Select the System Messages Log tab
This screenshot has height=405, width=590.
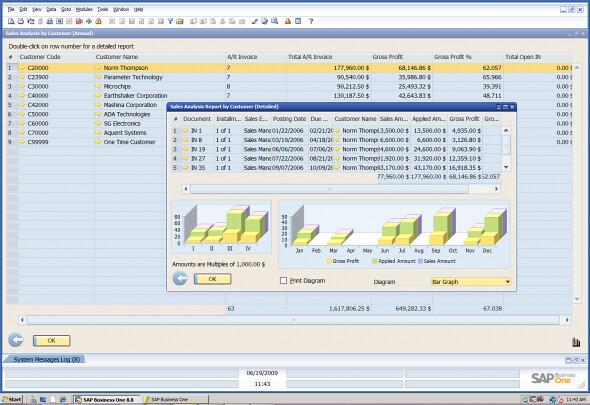coord(46,359)
